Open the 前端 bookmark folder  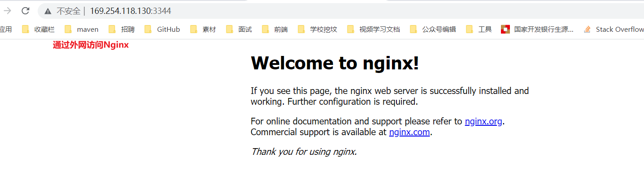275,30
